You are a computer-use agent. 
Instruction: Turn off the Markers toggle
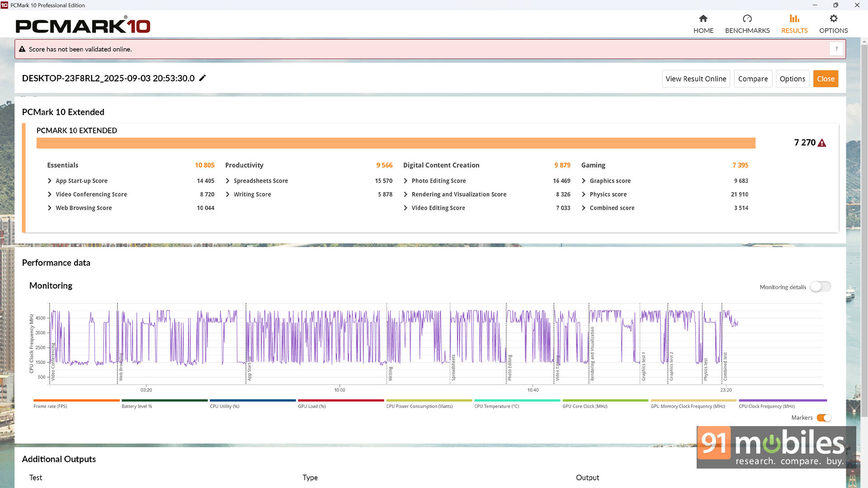tap(824, 418)
